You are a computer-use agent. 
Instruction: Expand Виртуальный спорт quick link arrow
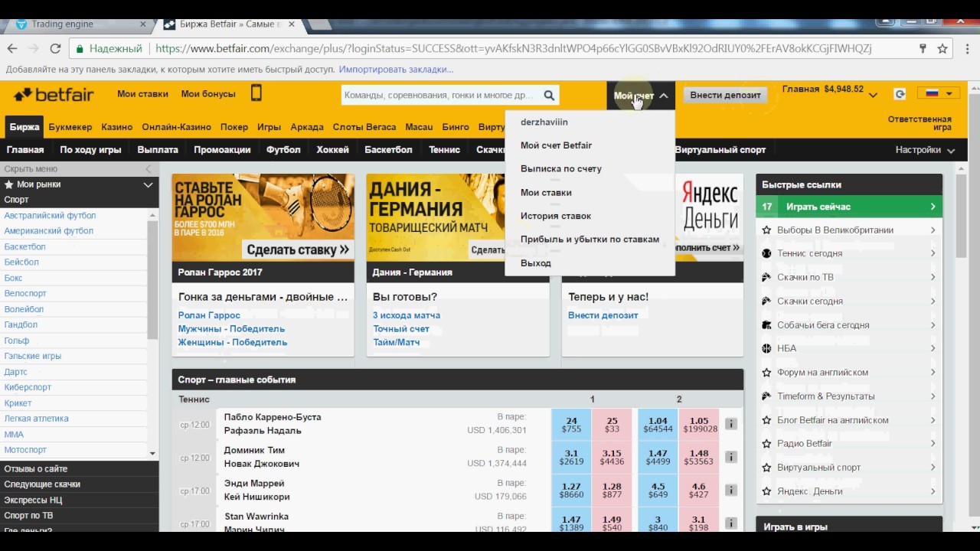pos(933,467)
